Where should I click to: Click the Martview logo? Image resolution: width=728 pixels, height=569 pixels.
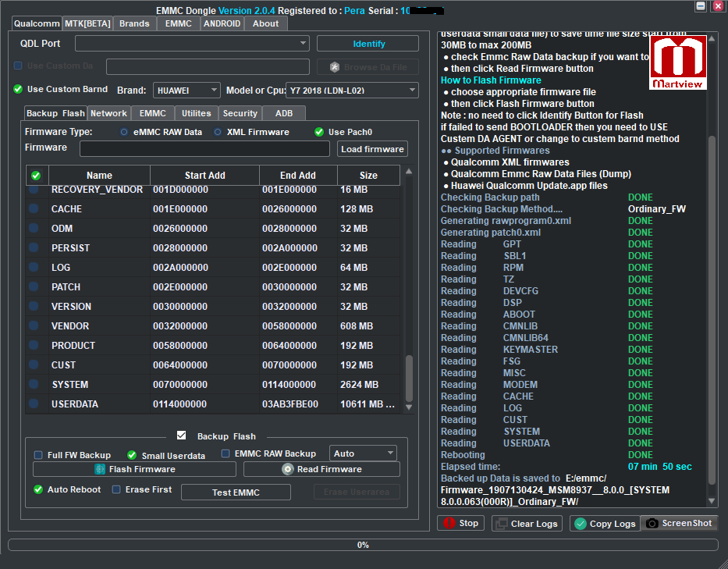[x=677, y=62]
